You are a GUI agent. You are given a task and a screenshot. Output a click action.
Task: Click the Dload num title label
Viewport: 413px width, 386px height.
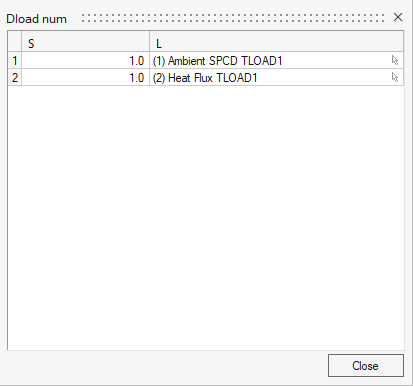(37, 19)
